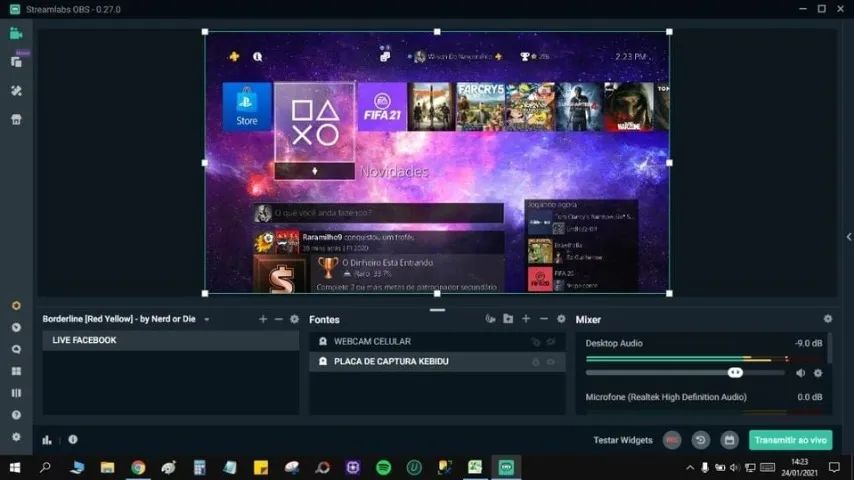Open the Editor tab in the sidebar

[x=16, y=34]
